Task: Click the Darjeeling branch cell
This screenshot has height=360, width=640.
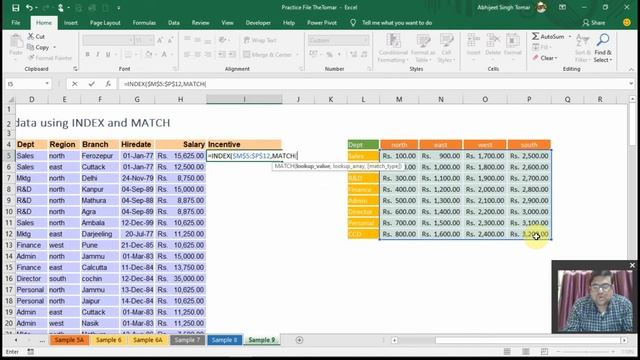Action: (x=100, y=234)
